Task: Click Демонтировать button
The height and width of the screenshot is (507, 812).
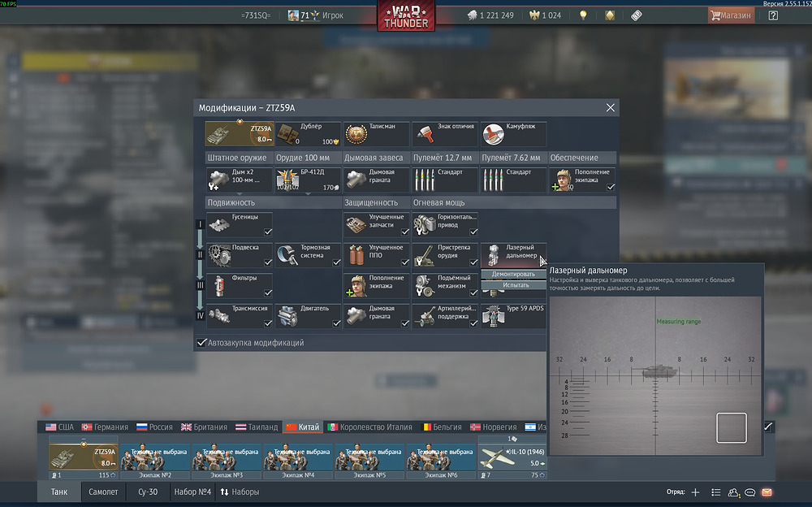Action: [513, 274]
